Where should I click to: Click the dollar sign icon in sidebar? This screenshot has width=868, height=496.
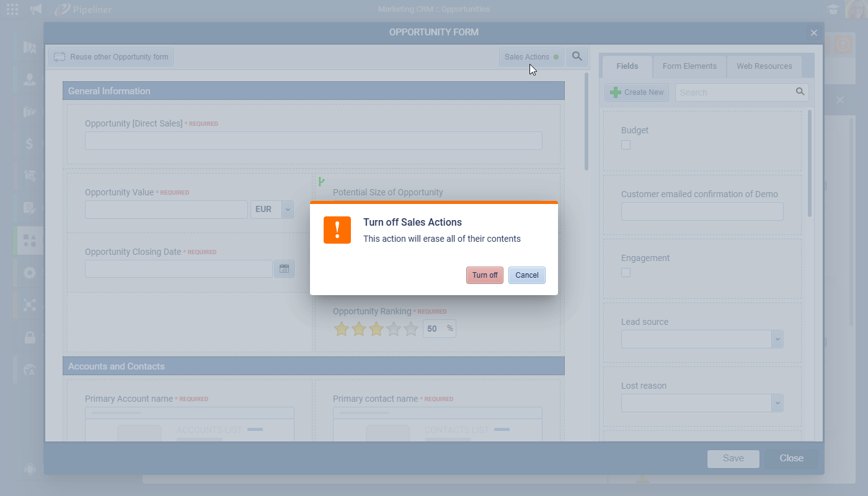(x=29, y=144)
